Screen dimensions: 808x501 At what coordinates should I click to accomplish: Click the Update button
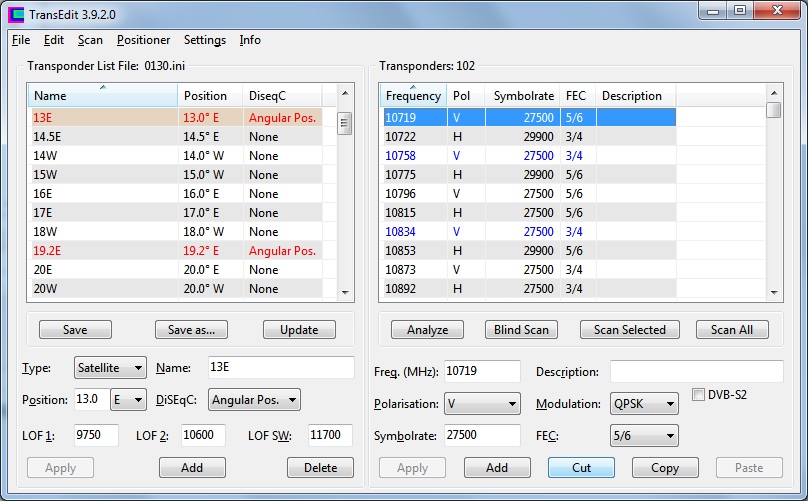point(299,330)
